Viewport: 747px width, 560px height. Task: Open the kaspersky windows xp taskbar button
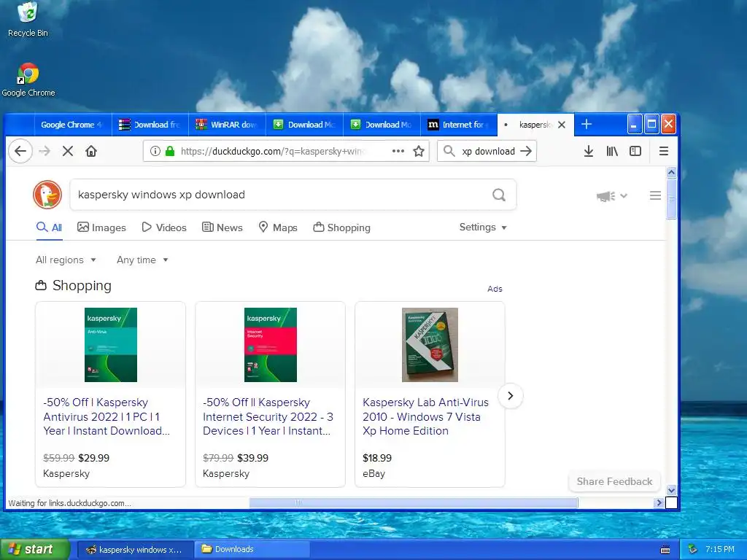[x=135, y=550]
